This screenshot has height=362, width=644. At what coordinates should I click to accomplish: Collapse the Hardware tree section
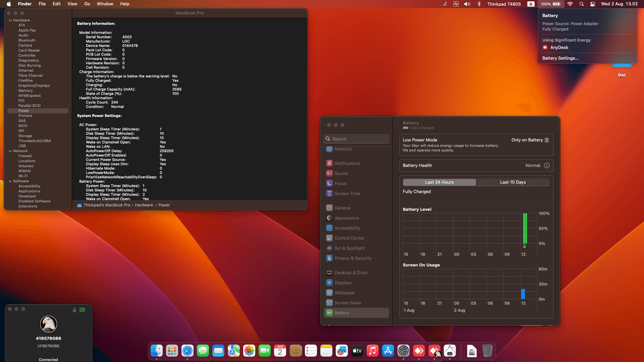[x=10, y=20]
